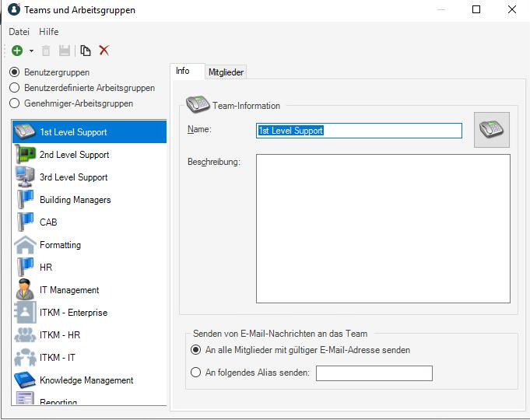Click the alias email input field
Image resolution: width=530 pixels, height=420 pixels.
(374, 373)
